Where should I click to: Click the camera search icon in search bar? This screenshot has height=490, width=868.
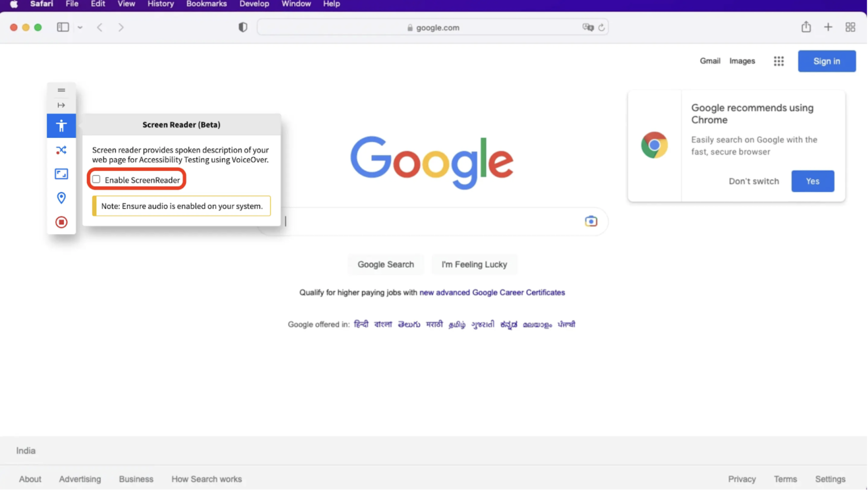pyautogui.click(x=591, y=221)
